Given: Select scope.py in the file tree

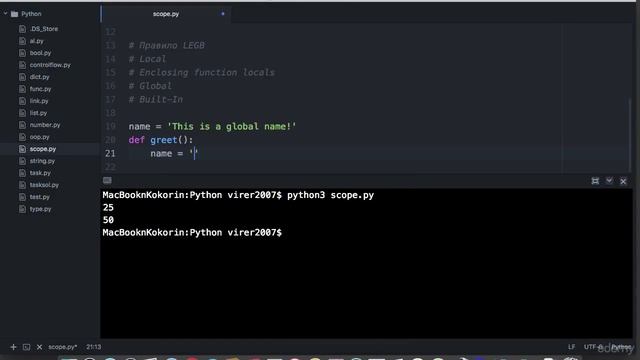Looking at the screenshot, I should point(42,149).
